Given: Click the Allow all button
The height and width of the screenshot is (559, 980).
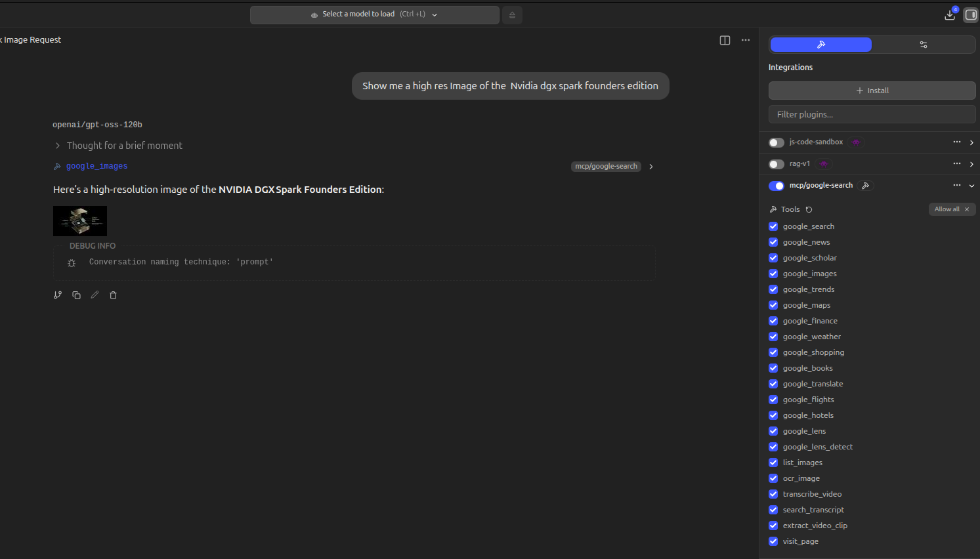Looking at the screenshot, I should click(x=952, y=209).
